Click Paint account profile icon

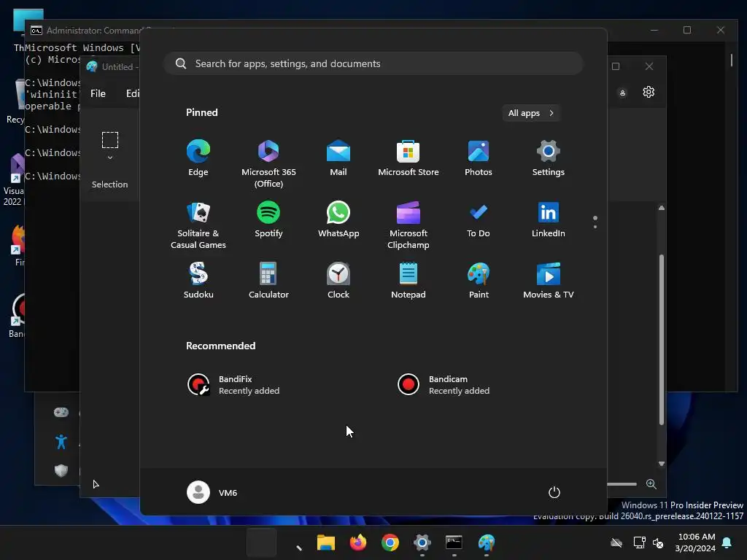click(622, 93)
